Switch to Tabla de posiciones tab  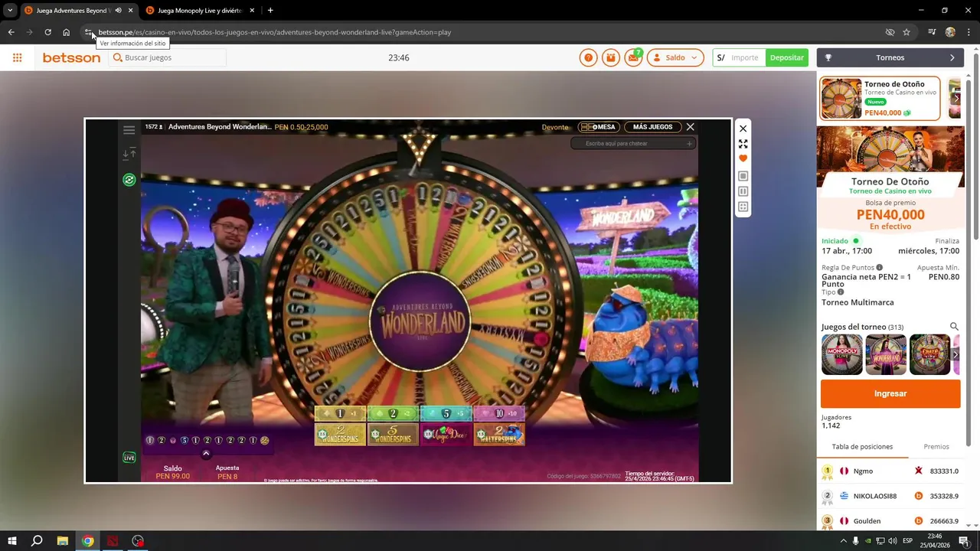862,446
